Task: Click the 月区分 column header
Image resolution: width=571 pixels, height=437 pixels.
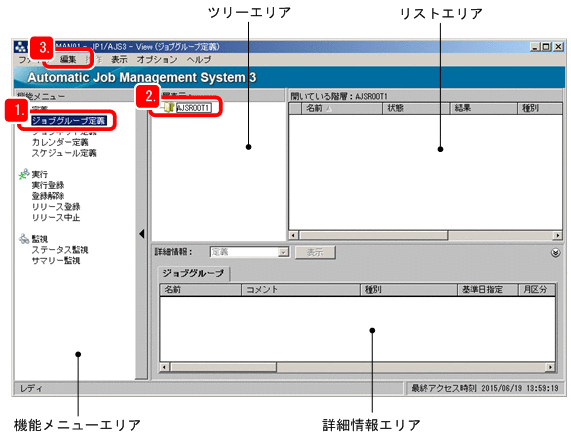Action: click(537, 290)
